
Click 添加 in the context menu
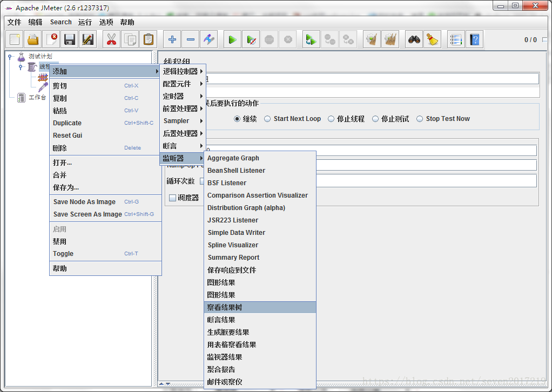coord(105,71)
